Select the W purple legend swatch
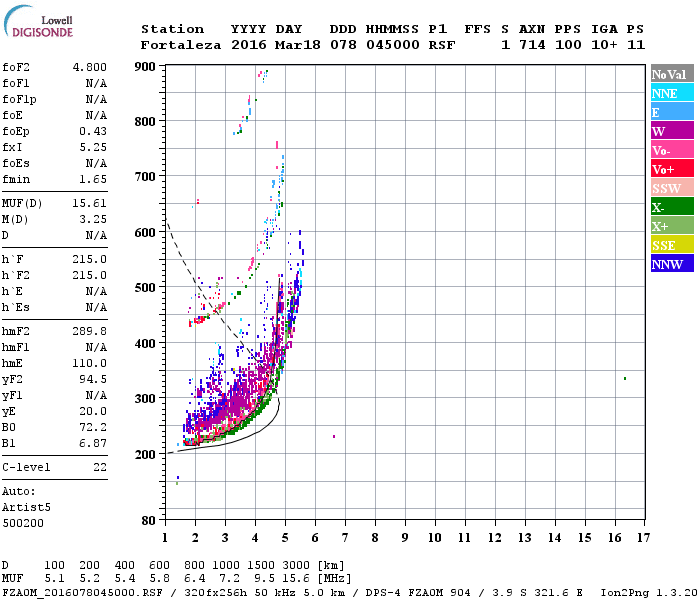The width and height of the screenshot is (700, 600). (672, 131)
